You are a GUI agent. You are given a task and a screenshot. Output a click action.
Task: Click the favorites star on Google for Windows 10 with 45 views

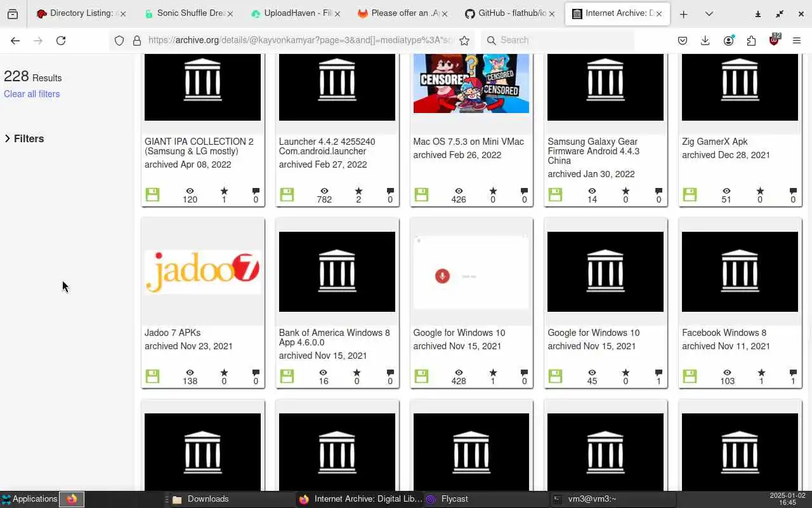tap(625, 372)
